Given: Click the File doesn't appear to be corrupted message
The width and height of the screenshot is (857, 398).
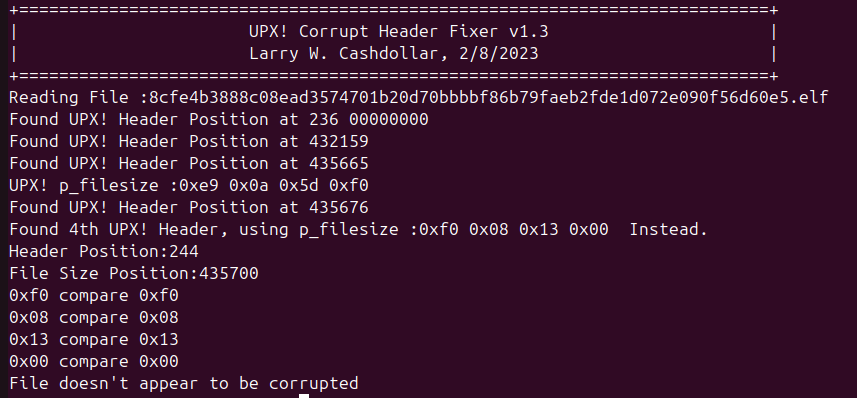Looking at the screenshot, I should coord(184,383).
